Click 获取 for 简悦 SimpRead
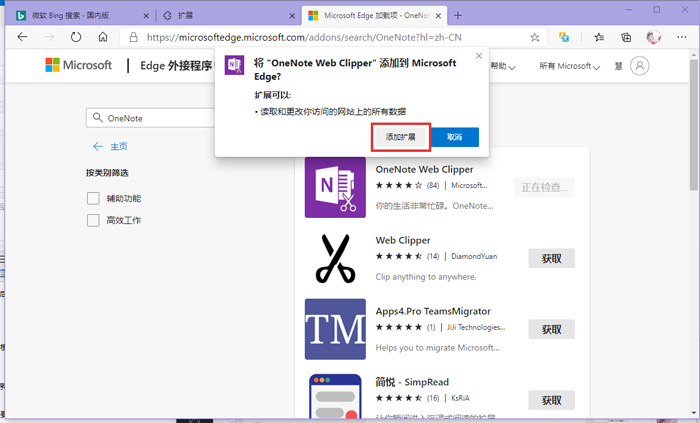The width and height of the screenshot is (700, 423). coord(551,400)
